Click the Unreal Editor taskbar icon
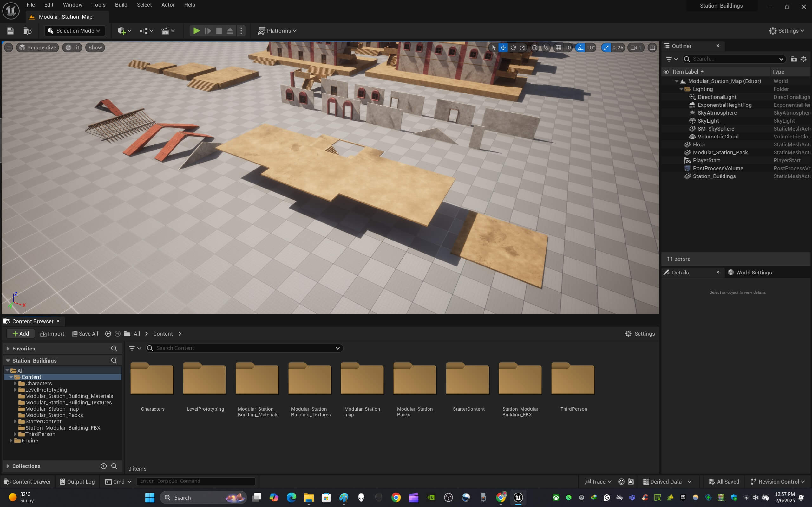This screenshot has width=812, height=507. coord(518,497)
